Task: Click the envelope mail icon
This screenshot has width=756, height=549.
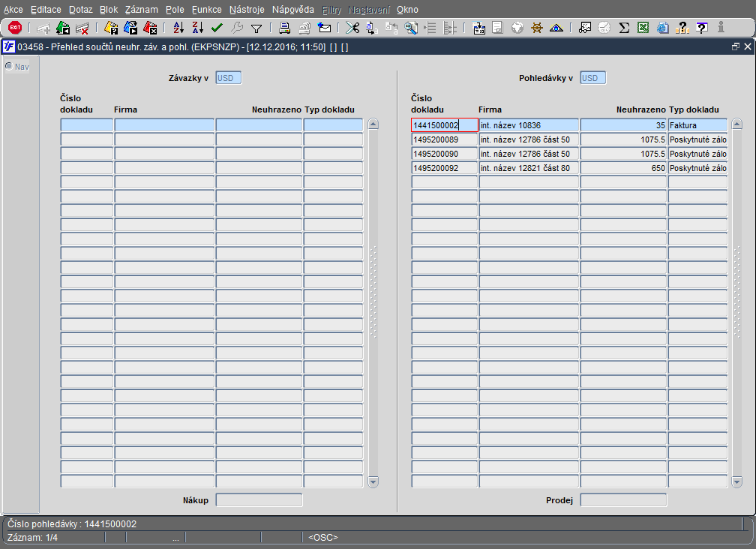Action: [325, 28]
